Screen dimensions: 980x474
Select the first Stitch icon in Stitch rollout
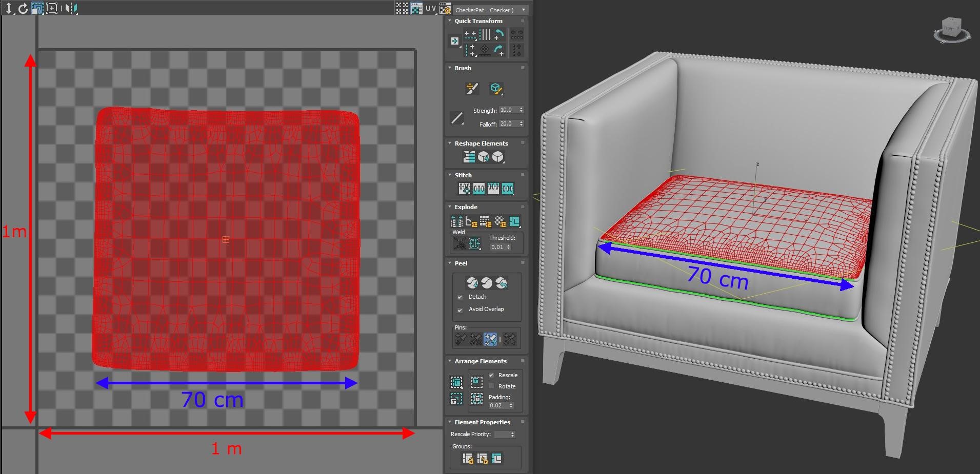(x=465, y=189)
